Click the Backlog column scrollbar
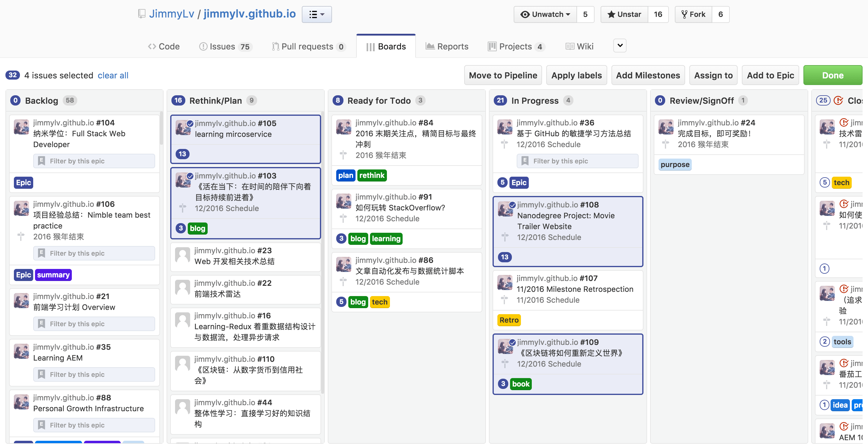Viewport: 868px width, 445px height. [161, 128]
